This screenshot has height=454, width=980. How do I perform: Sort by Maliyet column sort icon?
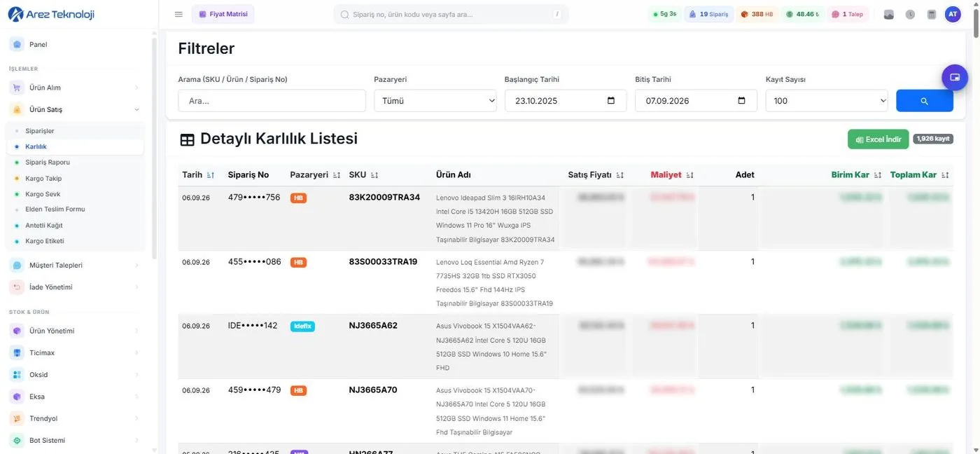[x=690, y=175]
